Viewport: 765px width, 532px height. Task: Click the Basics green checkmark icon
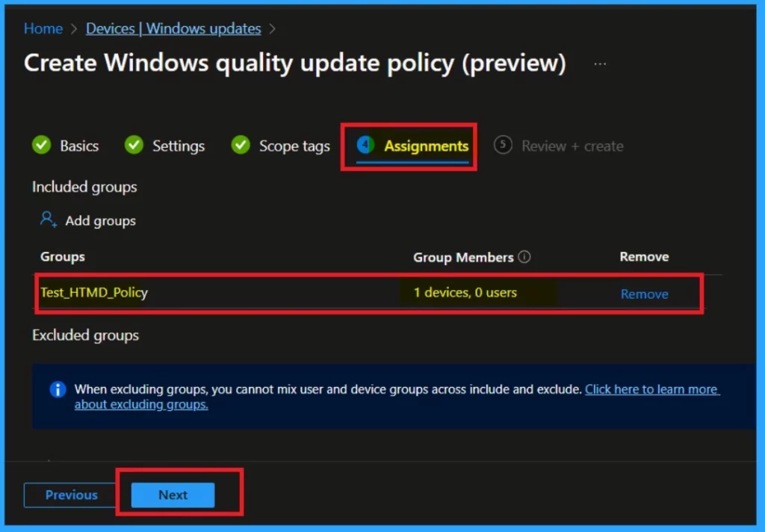(x=42, y=145)
